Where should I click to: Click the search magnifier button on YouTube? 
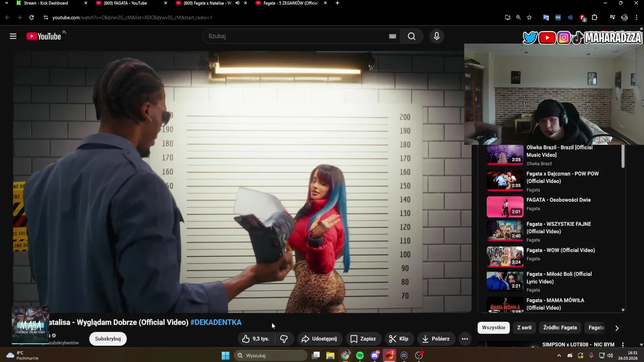coord(412,36)
